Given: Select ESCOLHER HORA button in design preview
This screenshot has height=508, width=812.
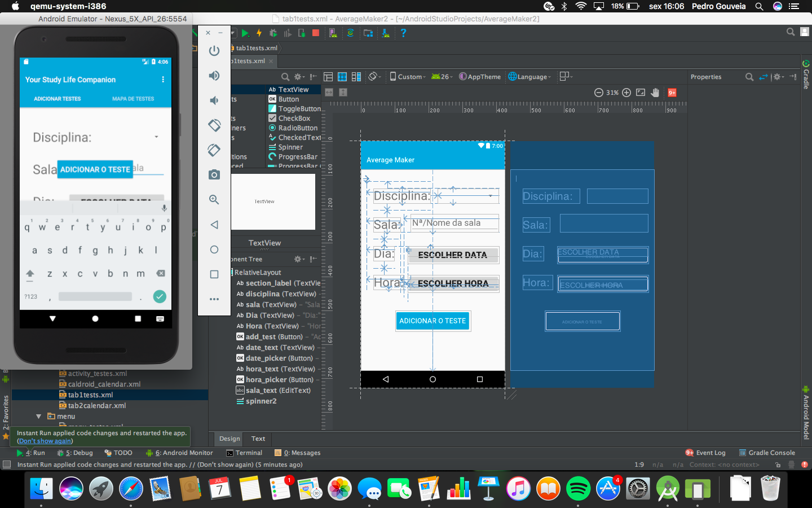Looking at the screenshot, I should click(x=453, y=283).
